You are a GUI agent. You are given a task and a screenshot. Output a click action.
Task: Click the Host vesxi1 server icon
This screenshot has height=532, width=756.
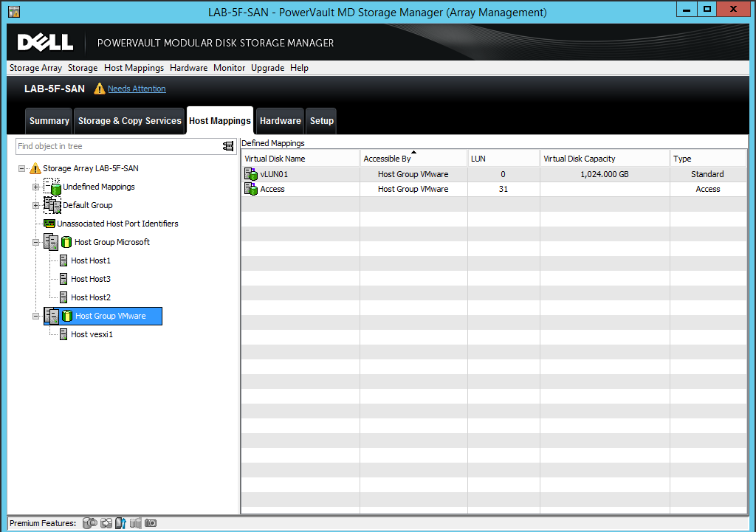tap(63, 334)
